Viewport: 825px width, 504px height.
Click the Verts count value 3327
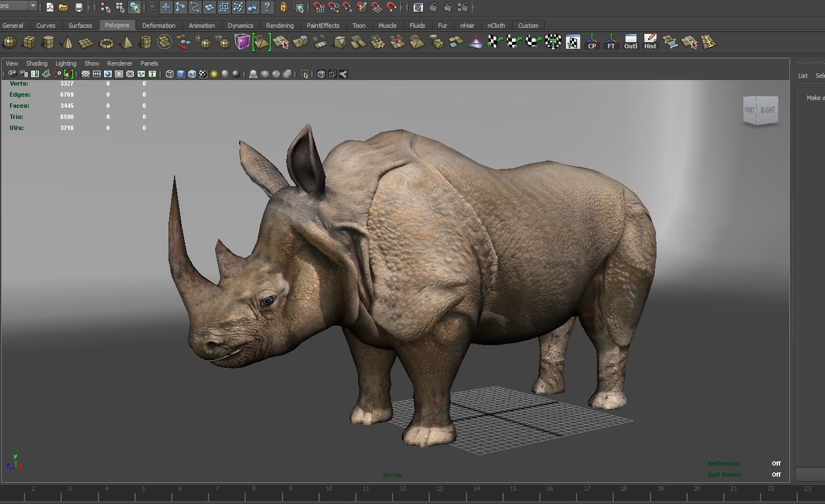(67, 83)
